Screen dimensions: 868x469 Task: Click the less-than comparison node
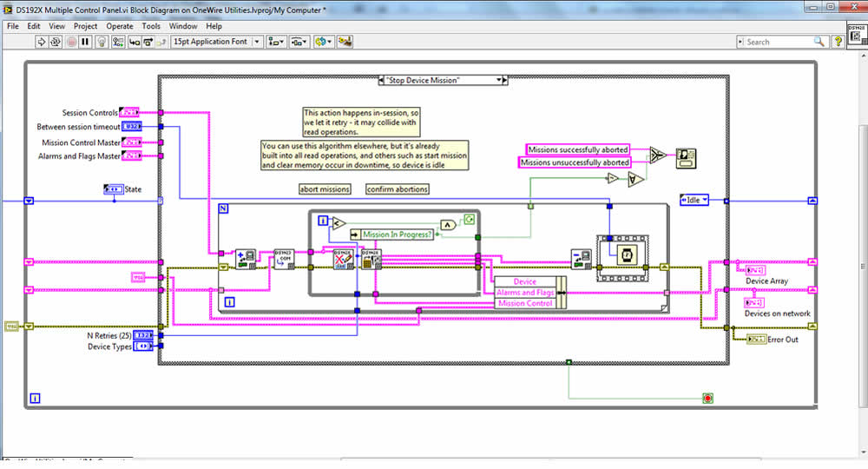click(x=339, y=223)
